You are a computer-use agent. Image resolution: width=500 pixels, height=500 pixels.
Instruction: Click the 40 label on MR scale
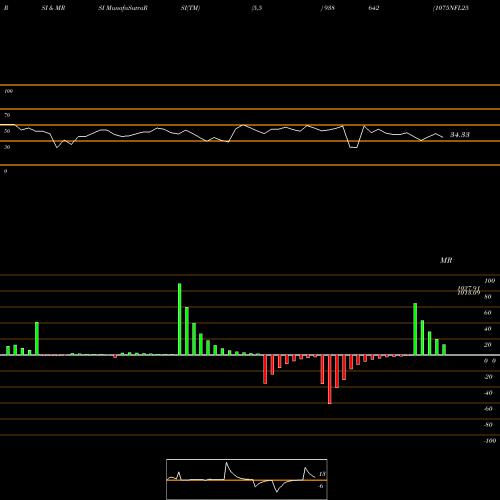[x=488, y=329]
